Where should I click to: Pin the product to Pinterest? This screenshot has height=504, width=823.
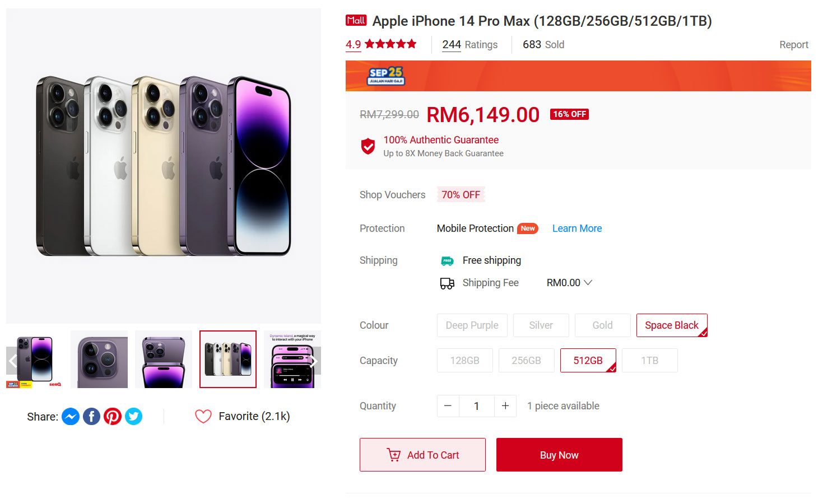(x=112, y=416)
